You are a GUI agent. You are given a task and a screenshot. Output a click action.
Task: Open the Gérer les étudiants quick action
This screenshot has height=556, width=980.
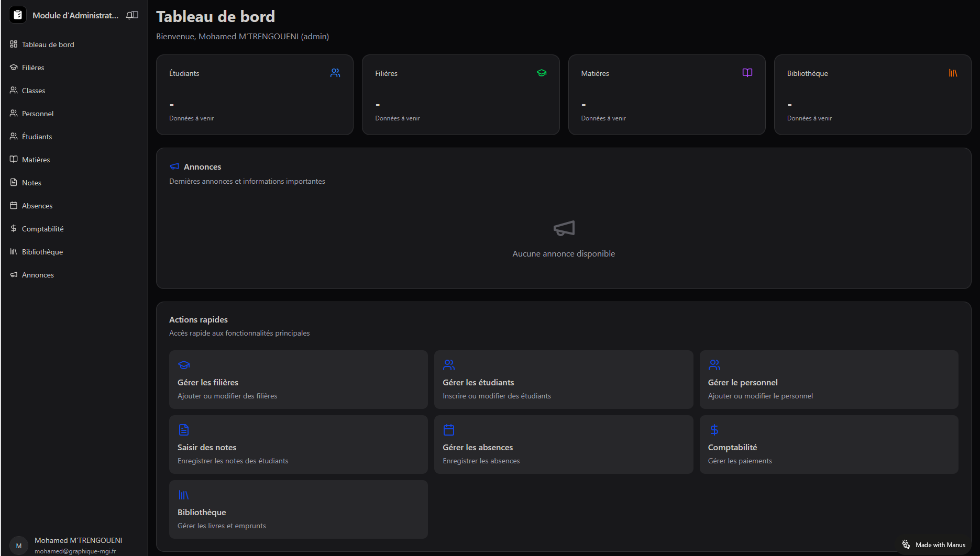[x=563, y=380]
